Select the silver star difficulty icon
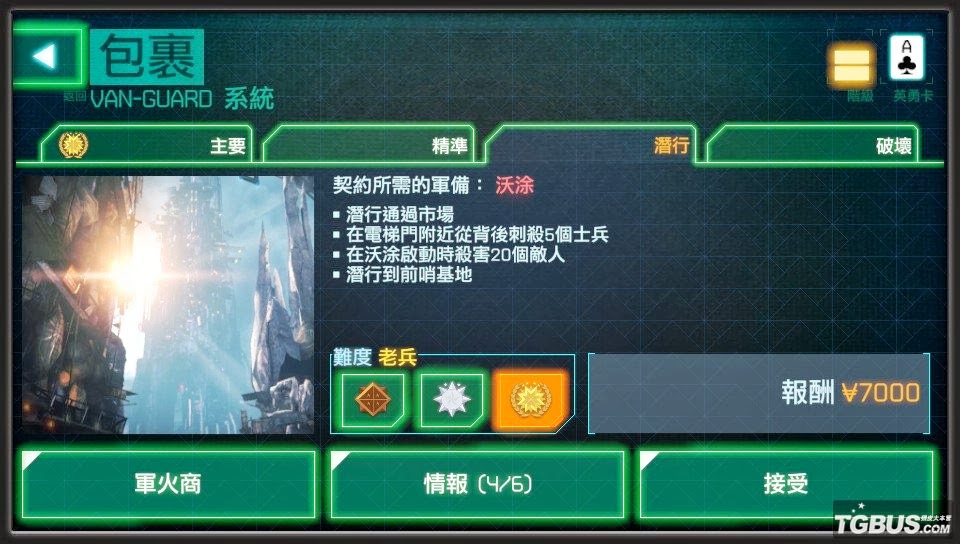The image size is (960, 544). tap(451, 400)
